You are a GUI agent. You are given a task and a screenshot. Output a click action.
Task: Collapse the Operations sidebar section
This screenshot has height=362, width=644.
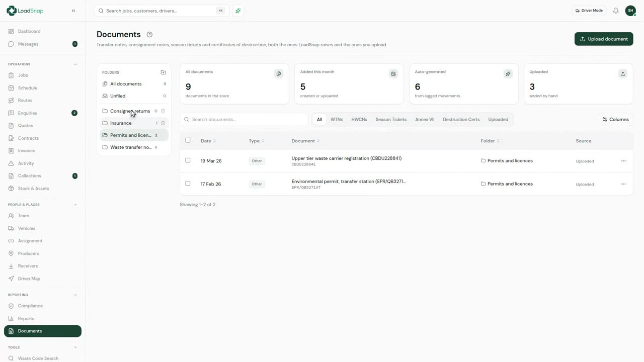75,64
